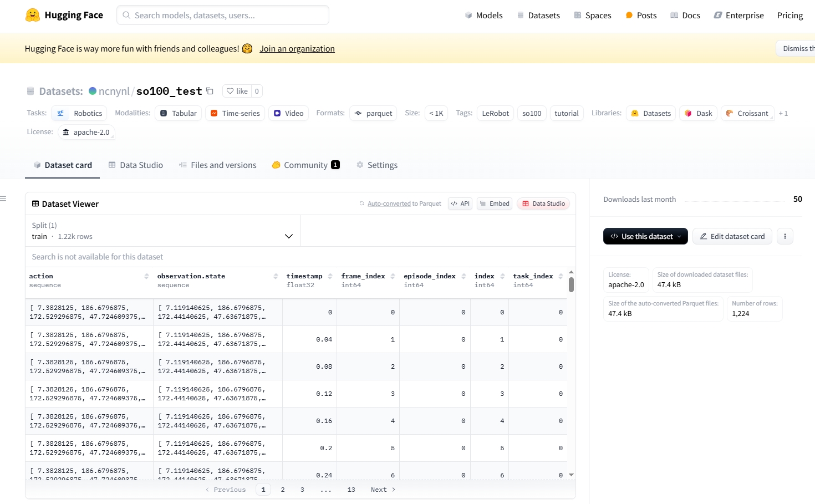Open the Auto-converted to Parquet link

click(404, 203)
